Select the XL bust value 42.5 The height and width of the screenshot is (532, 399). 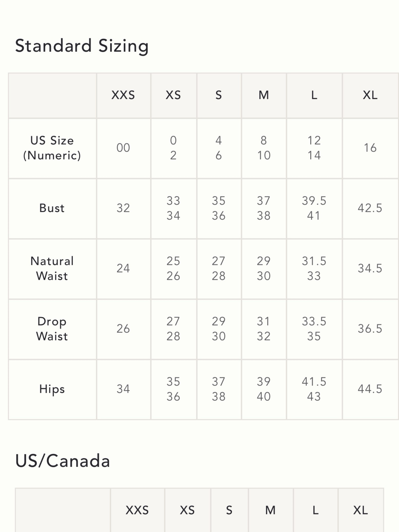pyautogui.click(x=370, y=208)
